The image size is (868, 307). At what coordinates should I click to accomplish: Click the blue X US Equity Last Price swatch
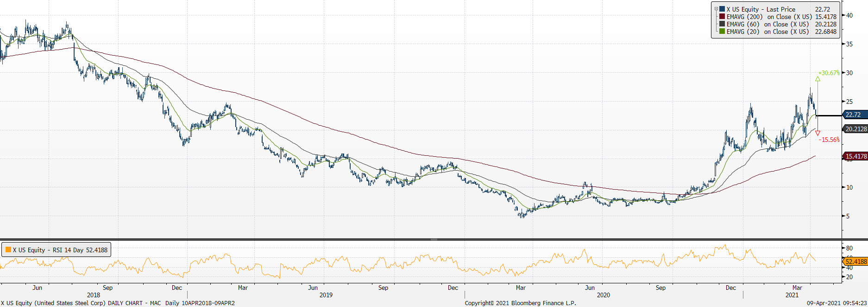coord(722,9)
